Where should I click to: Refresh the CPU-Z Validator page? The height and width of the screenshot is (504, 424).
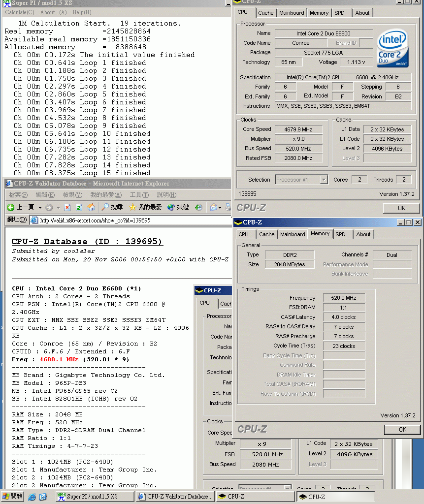[x=79, y=208]
